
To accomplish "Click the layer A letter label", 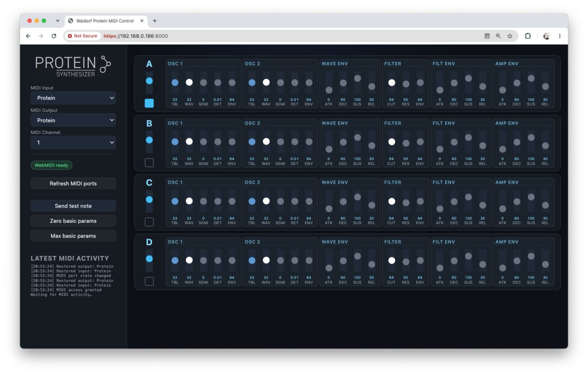I will click(x=149, y=64).
